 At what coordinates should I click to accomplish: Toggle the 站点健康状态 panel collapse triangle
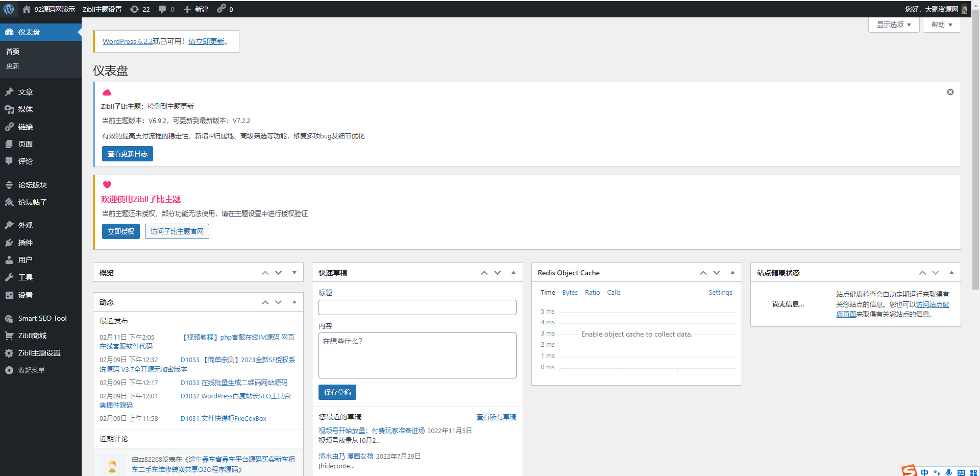(951, 273)
